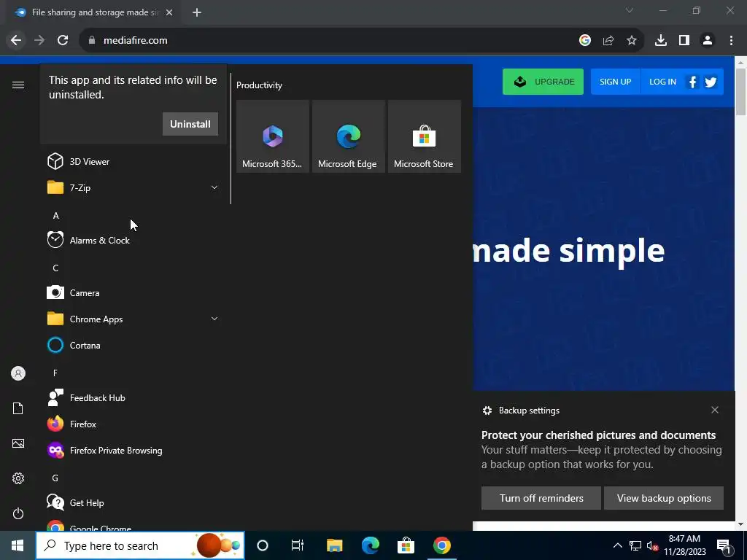Viewport: 747px width, 560px height.
Task: Click the Twitter login icon
Action: 711,82
